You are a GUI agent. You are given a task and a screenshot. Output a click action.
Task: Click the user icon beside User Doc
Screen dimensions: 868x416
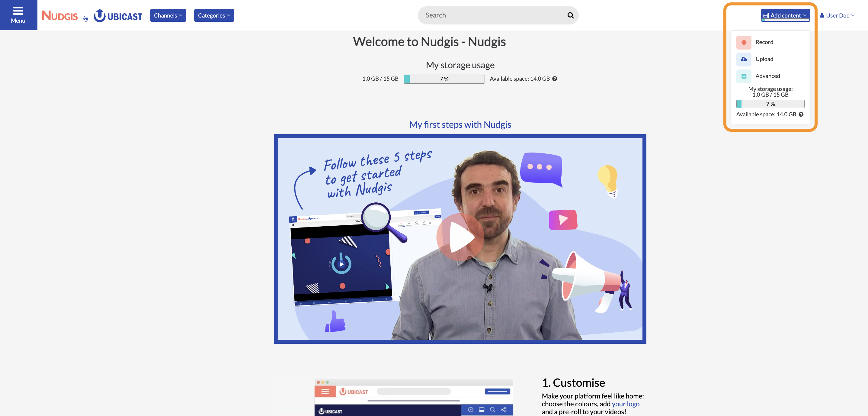pos(822,15)
